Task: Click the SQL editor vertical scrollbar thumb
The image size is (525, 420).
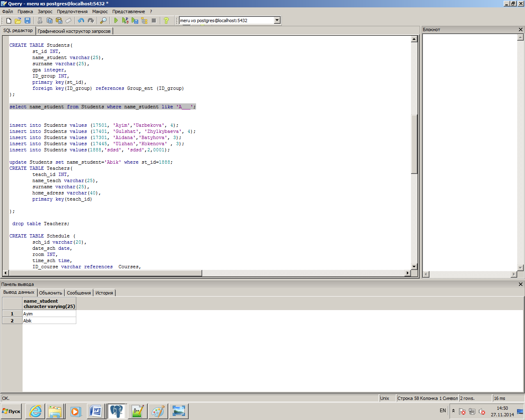Action: click(x=414, y=144)
